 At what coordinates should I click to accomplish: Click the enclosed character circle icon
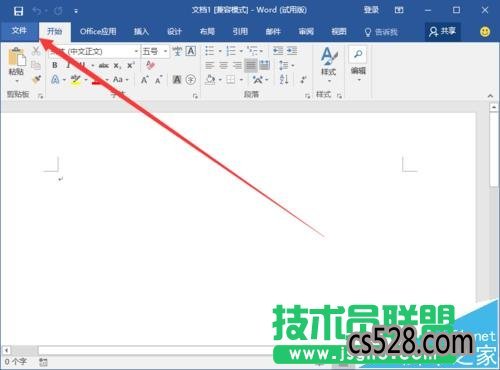click(x=190, y=80)
